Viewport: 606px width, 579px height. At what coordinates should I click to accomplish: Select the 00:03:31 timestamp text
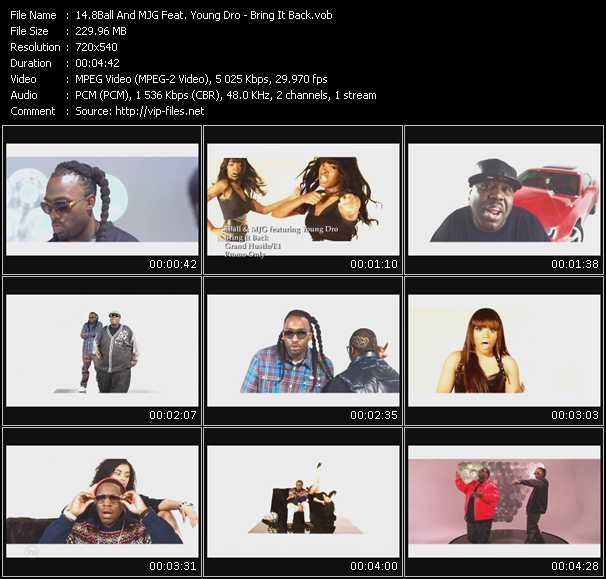click(x=173, y=566)
